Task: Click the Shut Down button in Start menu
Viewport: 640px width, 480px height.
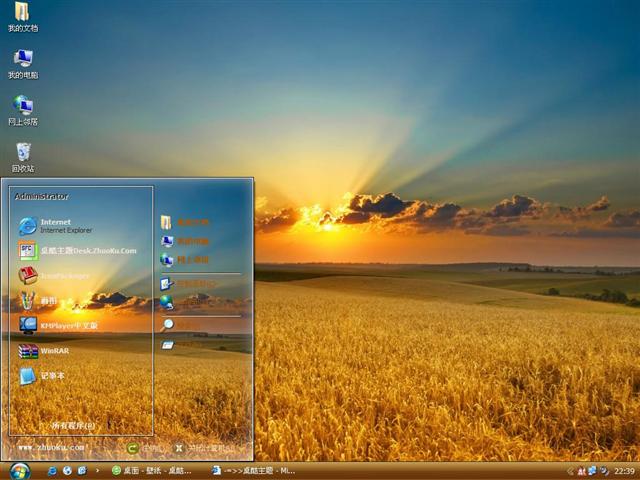Action: 205,449
